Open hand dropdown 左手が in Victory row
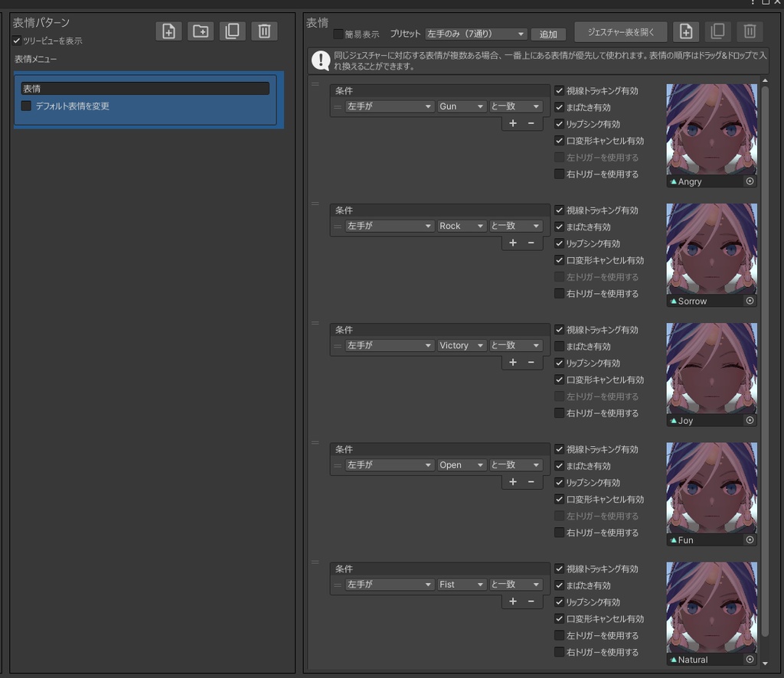This screenshot has width=784, height=678. tap(389, 345)
